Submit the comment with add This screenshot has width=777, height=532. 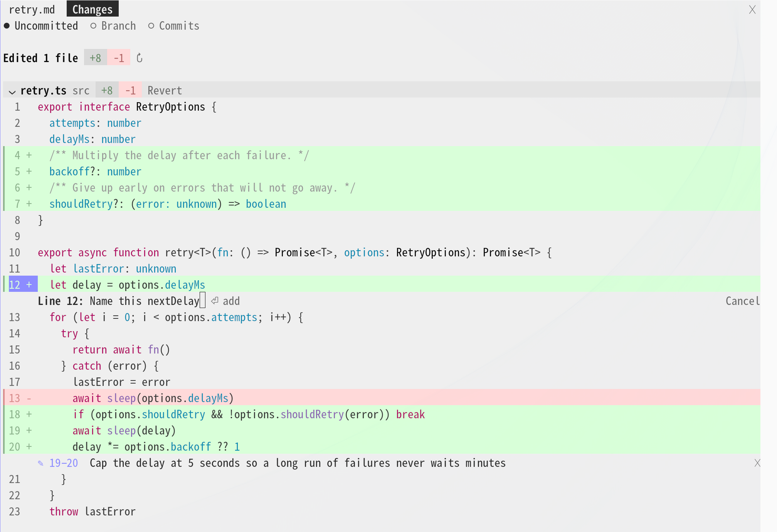(231, 301)
